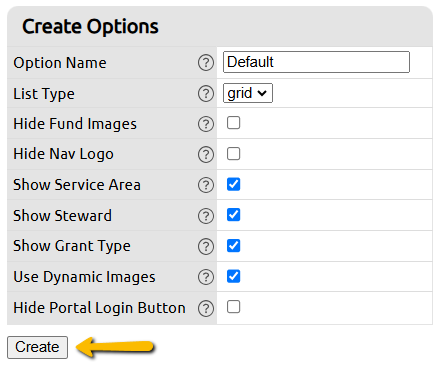Open help icon for List Type
The image size is (439, 365).
(x=206, y=94)
